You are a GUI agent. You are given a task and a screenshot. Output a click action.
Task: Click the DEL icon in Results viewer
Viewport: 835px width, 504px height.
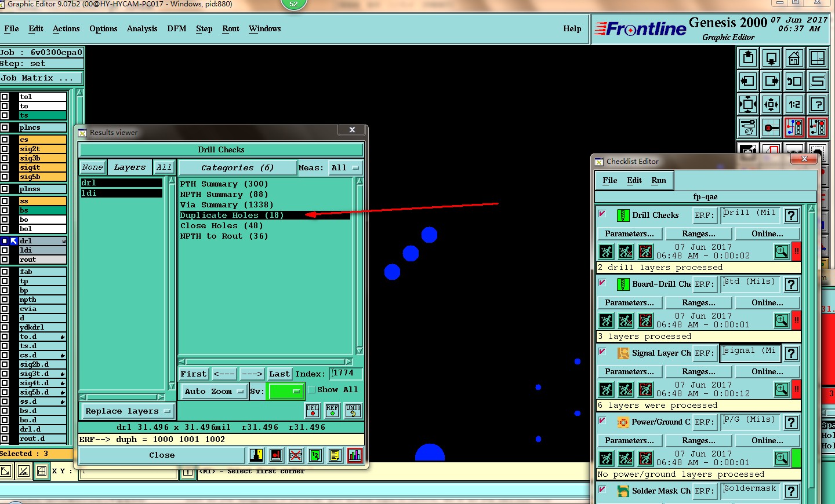pos(313,411)
